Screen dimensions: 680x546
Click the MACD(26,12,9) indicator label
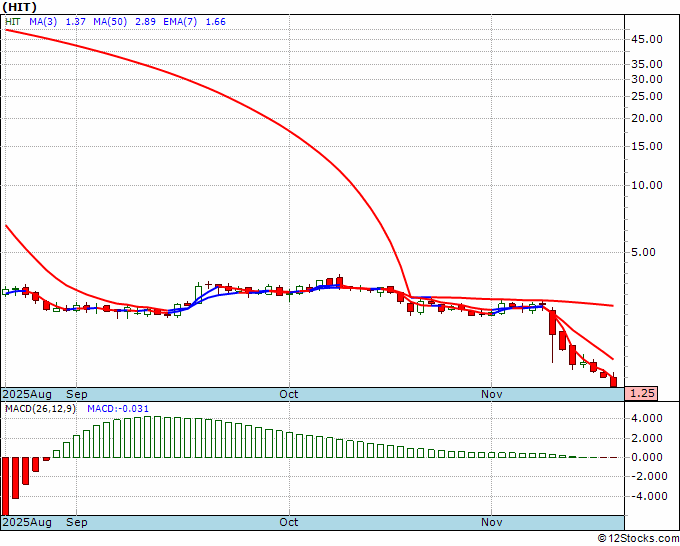click(40, 409)
